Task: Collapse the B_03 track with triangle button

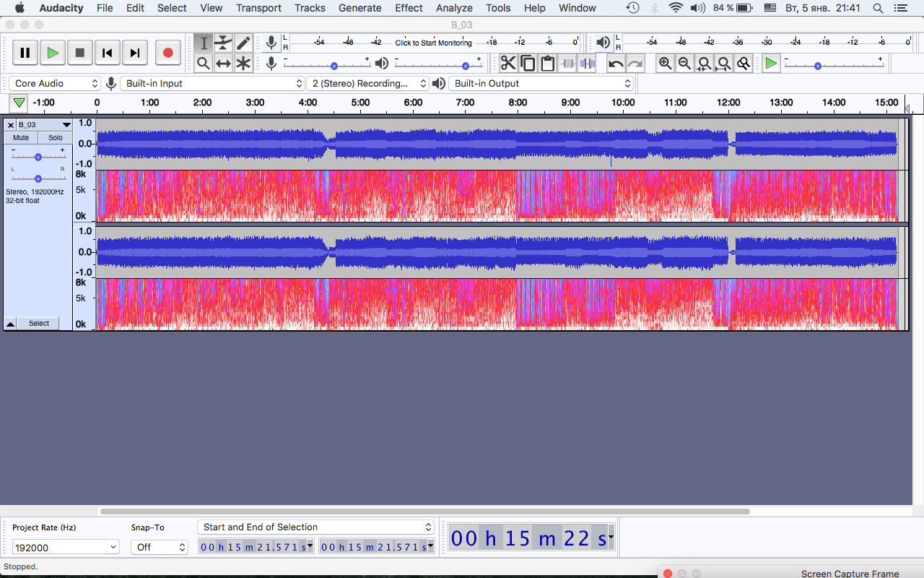Action: click(10, 324)
